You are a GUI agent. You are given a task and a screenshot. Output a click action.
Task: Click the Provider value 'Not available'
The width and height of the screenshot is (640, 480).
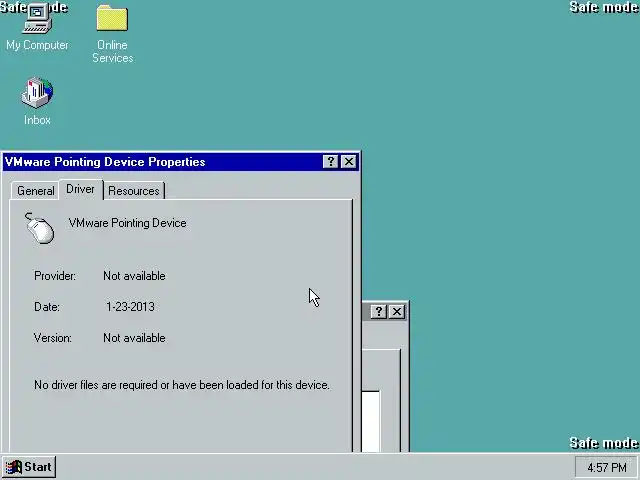[134, 276]
